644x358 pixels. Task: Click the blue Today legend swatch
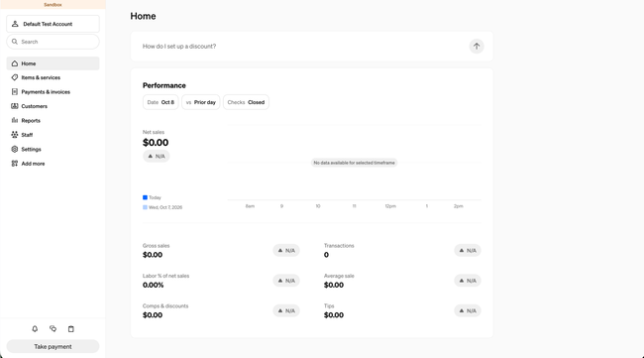click(145, 197)
